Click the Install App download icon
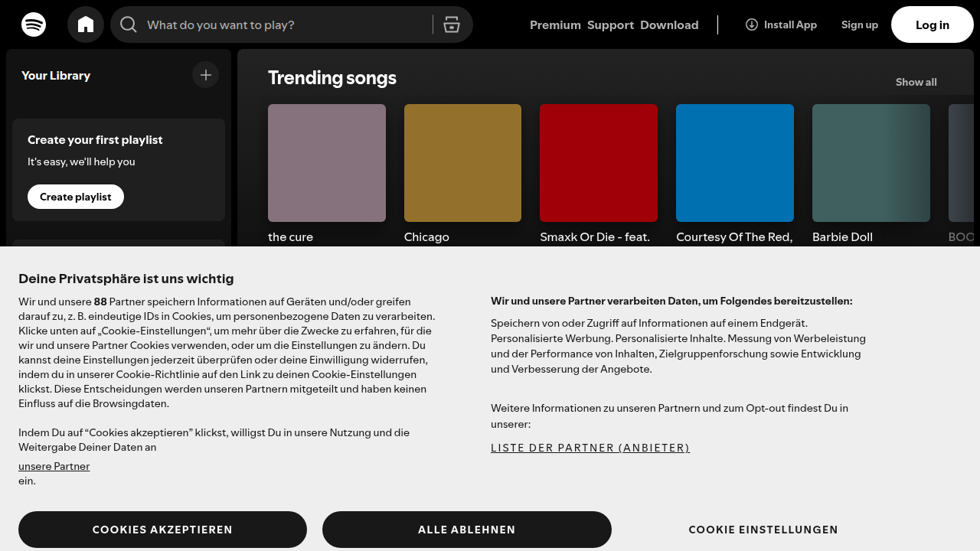This screenshot has height=551, width=980. (752, 24)
